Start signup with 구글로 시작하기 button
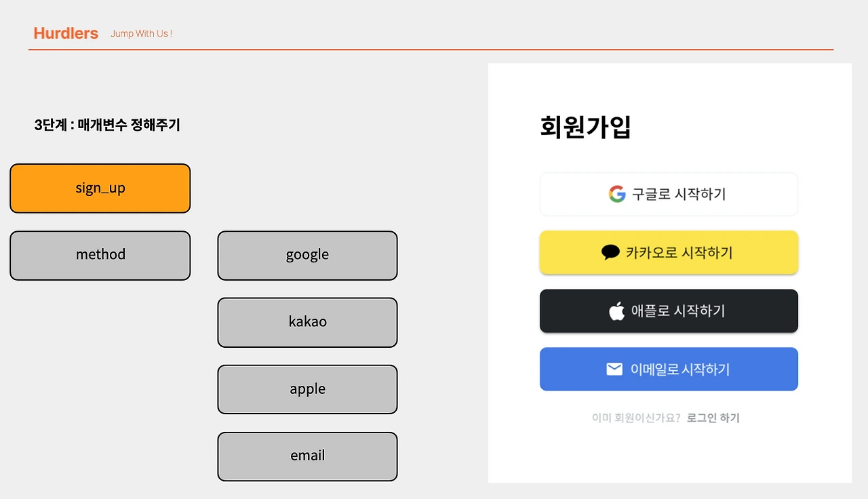Viewport: 868px width, 499px height. coord(669,194)
